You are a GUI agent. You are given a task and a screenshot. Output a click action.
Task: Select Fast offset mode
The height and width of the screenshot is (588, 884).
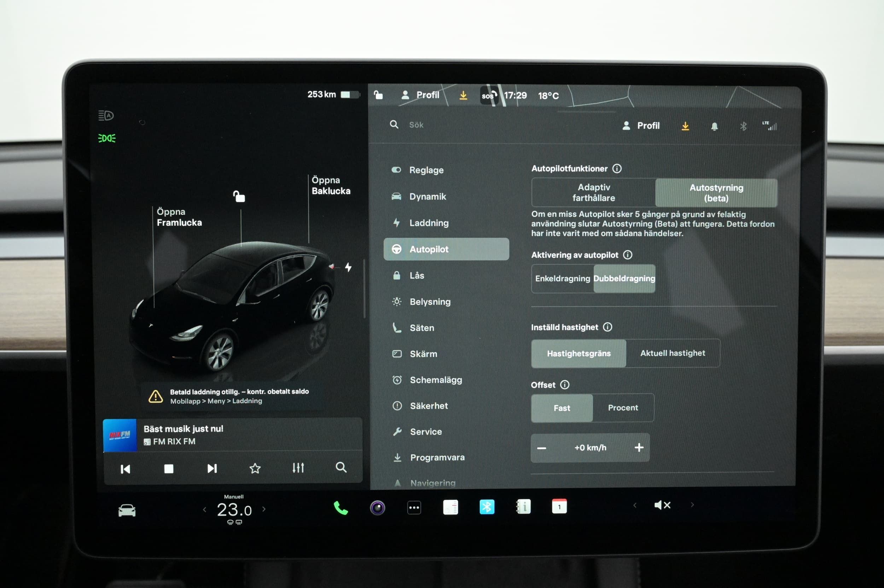pyautogui.click(x=562, y=408)
